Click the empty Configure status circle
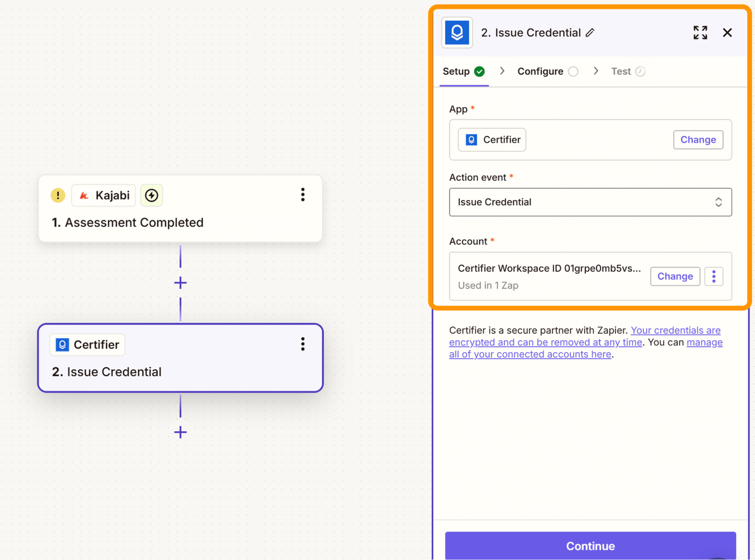Viewport: 755px width, 560px height. tap(573, 71)
